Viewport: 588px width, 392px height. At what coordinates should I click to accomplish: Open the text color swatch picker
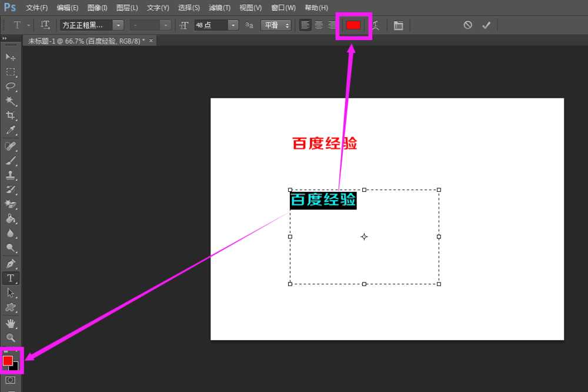click(x=353, y=25)
